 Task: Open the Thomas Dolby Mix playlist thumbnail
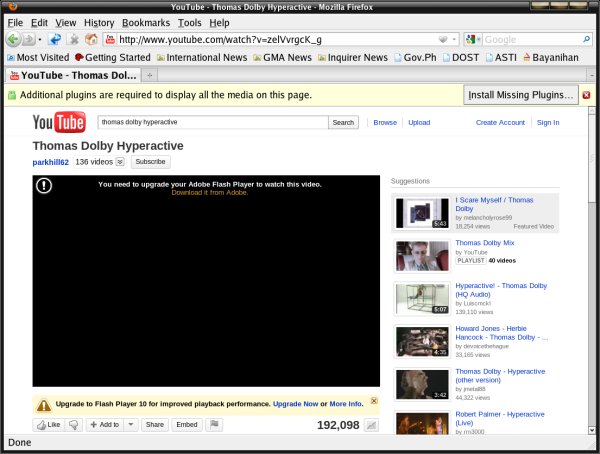pos(421,255)
